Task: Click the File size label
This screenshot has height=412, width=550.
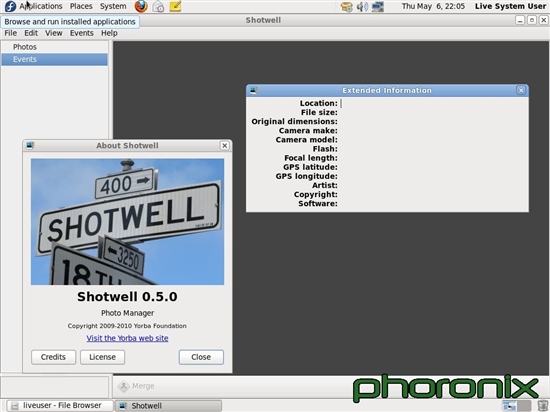Action: click(x=319, y=112)
